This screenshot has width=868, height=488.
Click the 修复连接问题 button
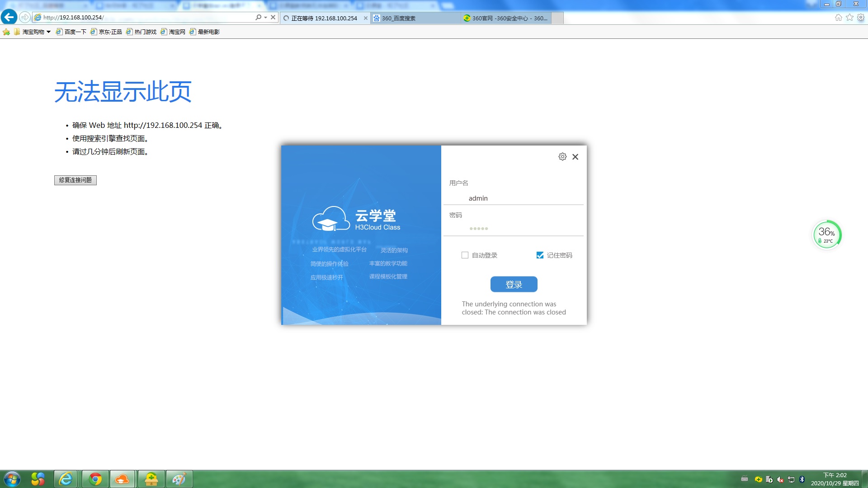(75, 180)
